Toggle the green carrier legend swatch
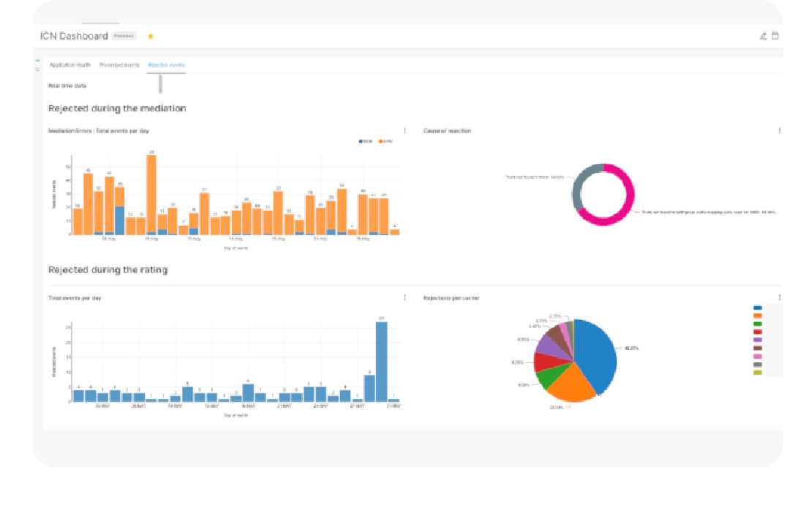Image resolution: width=812 pixels, height=508 pixels. (758, 324)
